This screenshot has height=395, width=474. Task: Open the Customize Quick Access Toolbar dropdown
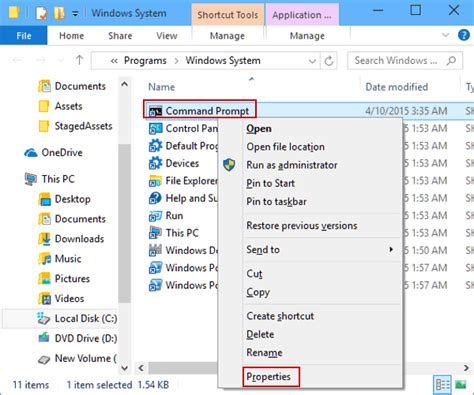(x=75, y=14)
